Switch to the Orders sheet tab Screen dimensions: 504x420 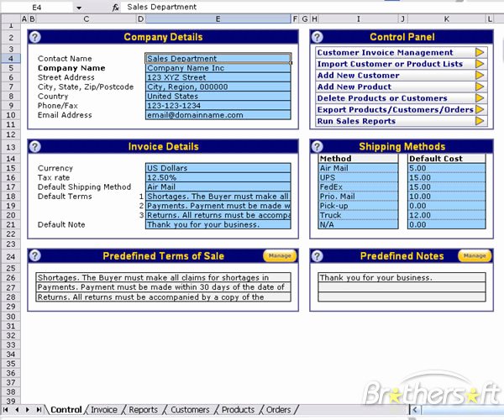pos(278,410)
